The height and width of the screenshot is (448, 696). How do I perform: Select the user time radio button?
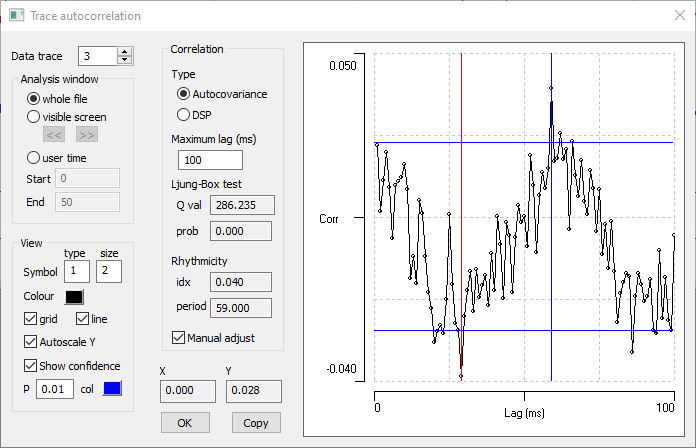pos(33,158)
